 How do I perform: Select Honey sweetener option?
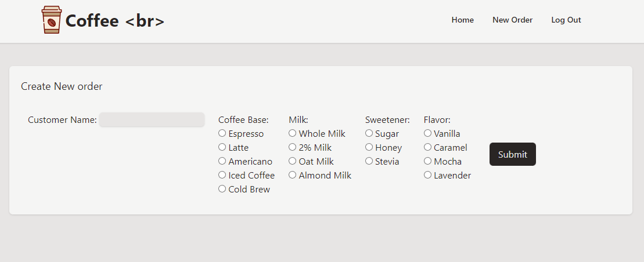pyautogui.click(x=369, y=147)
